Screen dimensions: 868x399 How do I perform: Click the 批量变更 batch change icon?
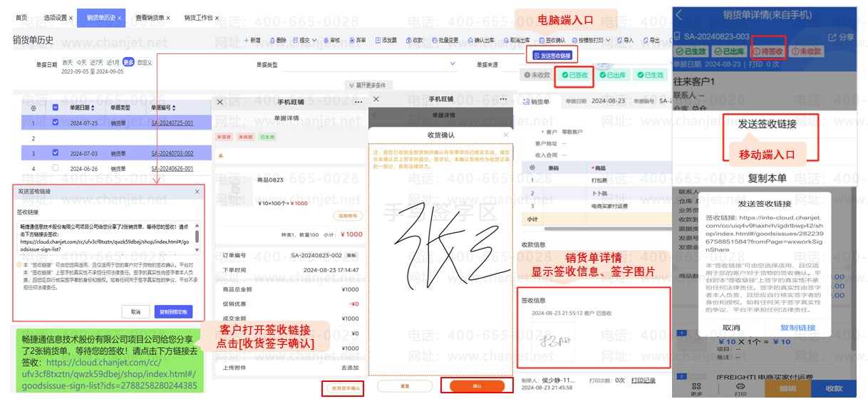tap(434, 41)
